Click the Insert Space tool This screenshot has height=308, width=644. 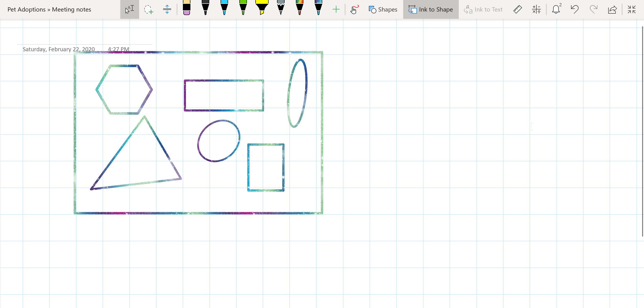(167, 9)
